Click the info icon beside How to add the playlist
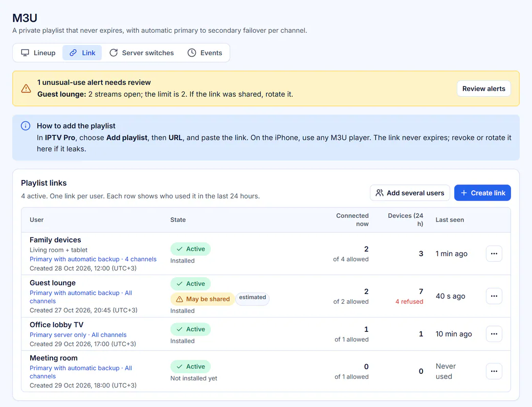Image resolution: width=532 pixels, height=407 pixels. coord(26,126)
